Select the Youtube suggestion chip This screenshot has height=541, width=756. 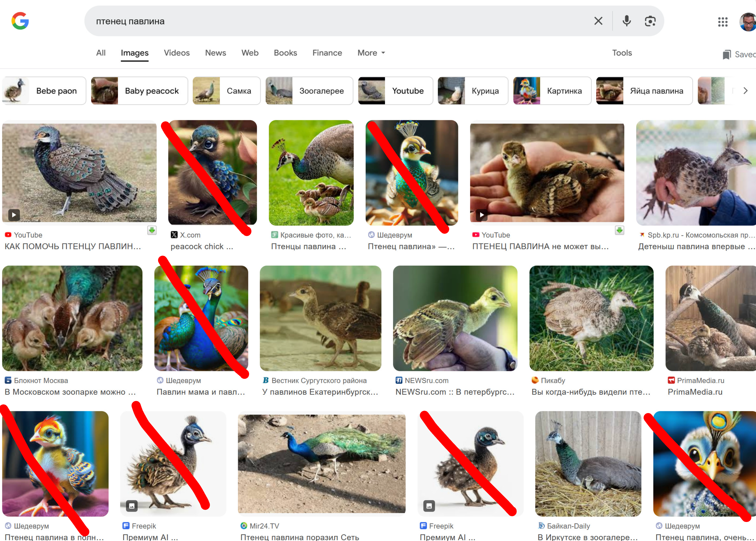(x=396, y=91)
